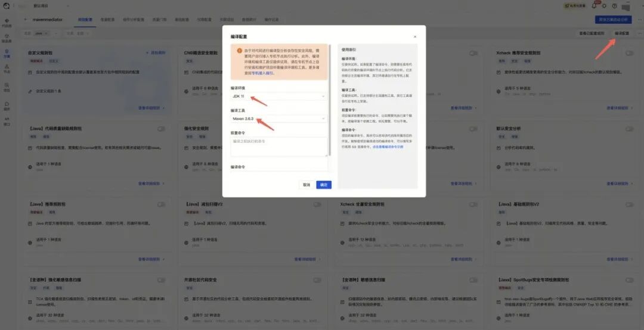Open the notification bell icon
644x330 pixels.
[594, 6]
